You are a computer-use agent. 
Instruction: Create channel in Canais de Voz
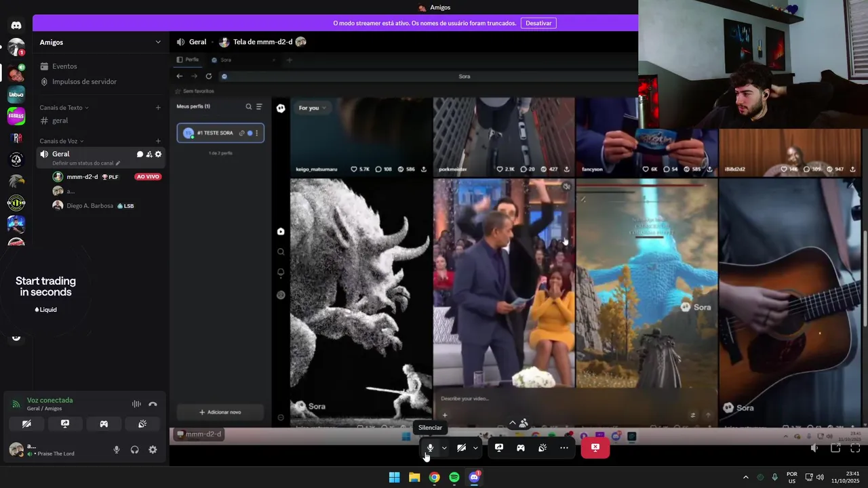click(x=158, y=141)
